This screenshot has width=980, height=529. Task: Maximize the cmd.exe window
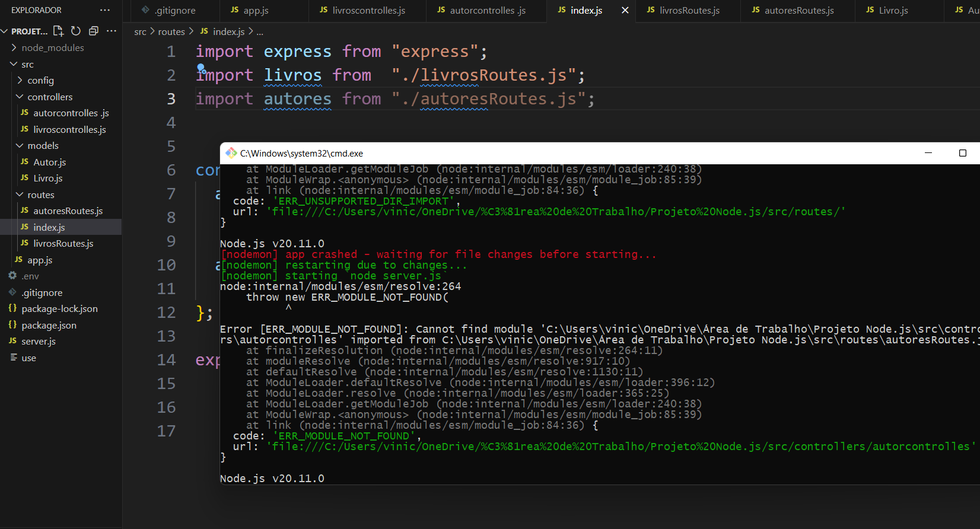point(963,153)
